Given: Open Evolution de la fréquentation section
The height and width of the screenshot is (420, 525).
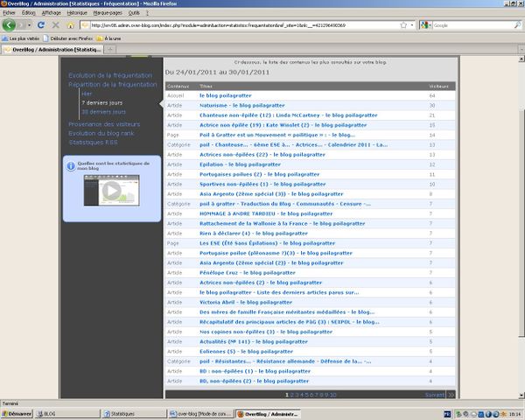Looking at the screenshot, I should pos(110,75).
